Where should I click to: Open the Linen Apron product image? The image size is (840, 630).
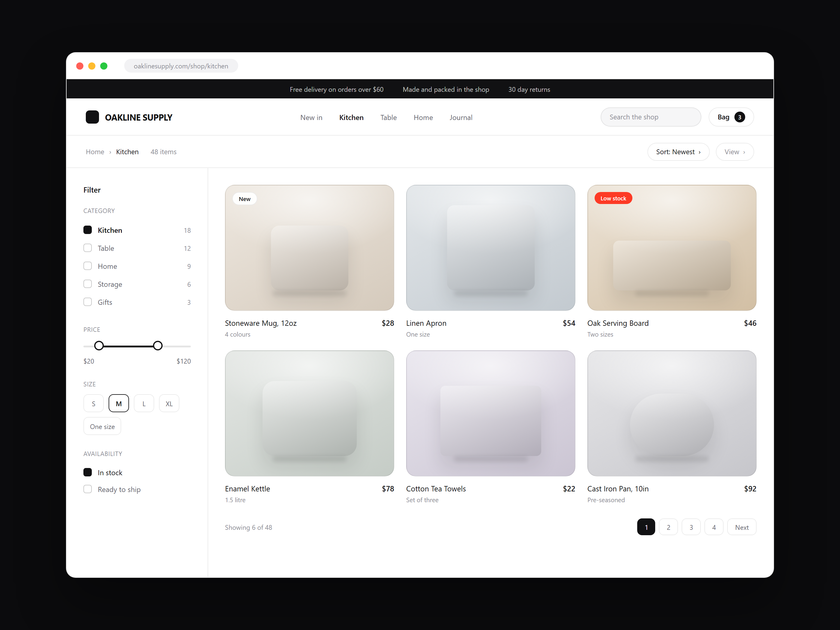point(490,247)
